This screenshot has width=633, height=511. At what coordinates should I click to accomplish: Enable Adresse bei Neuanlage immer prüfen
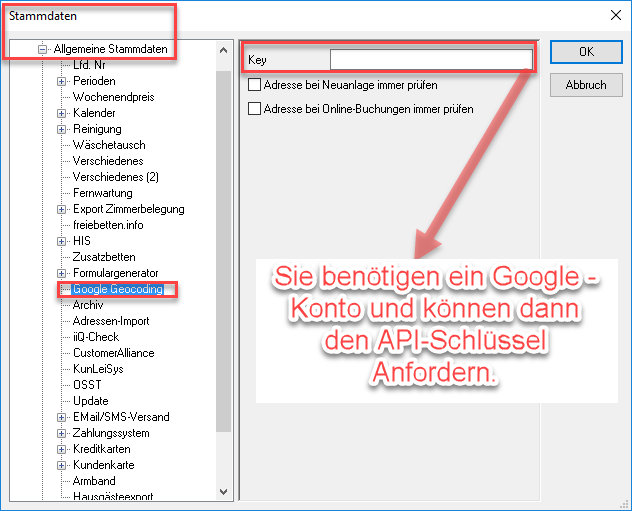pos(254,85)
